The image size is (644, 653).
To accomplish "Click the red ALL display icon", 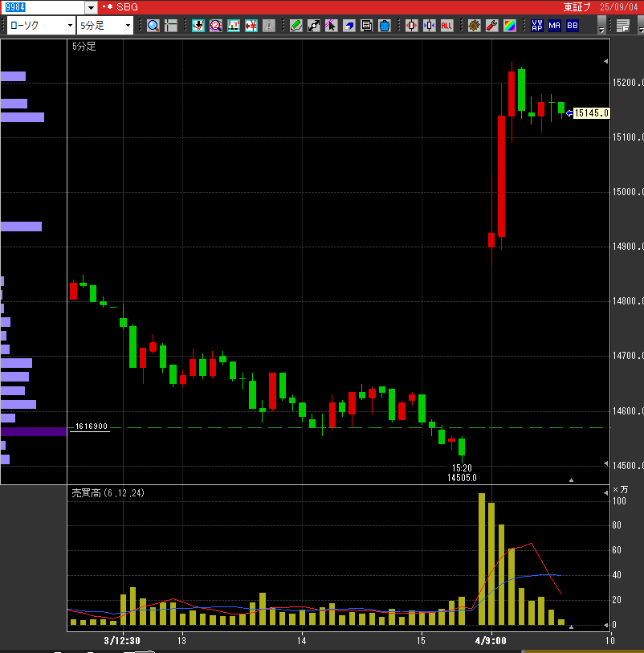I will coord(446,26).
